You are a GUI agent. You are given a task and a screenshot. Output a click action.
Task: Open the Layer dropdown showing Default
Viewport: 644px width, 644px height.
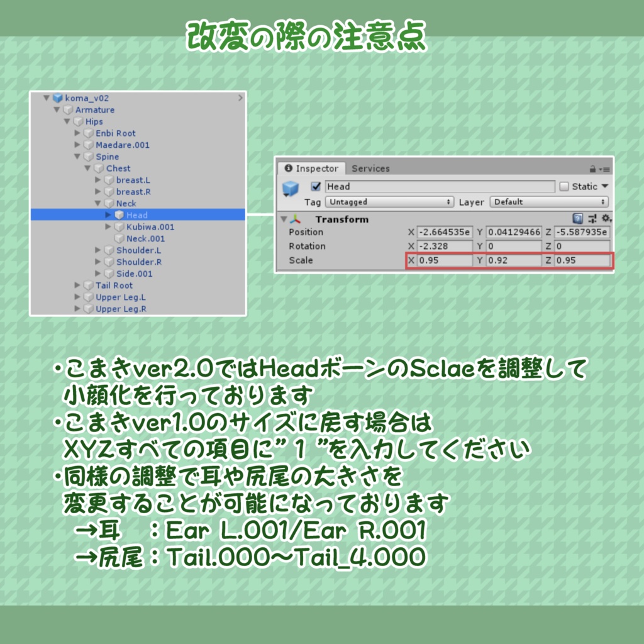click(549, 202)
